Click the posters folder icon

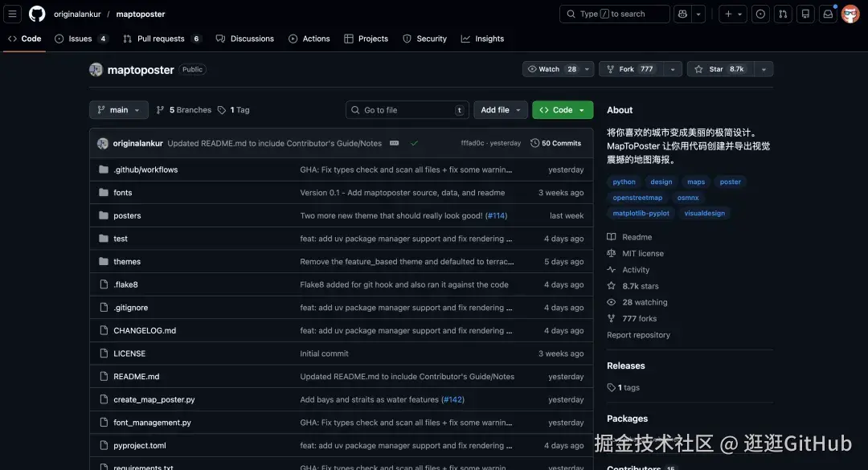pos(104,215)
